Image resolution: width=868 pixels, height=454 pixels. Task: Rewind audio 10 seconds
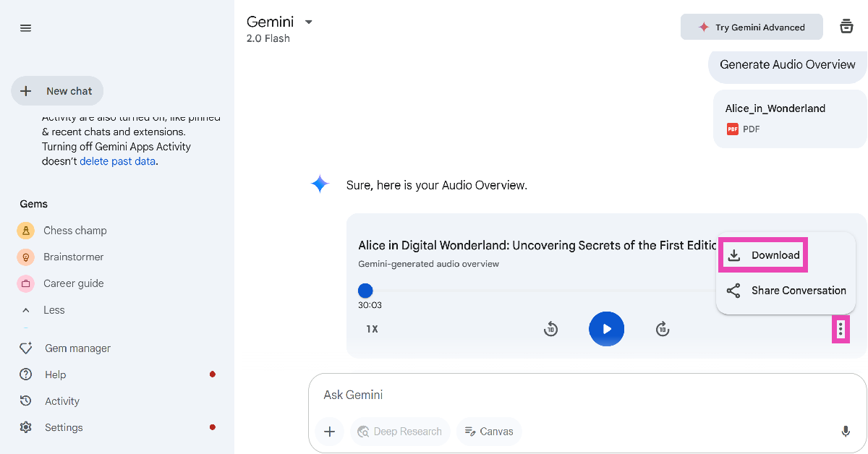550,330
